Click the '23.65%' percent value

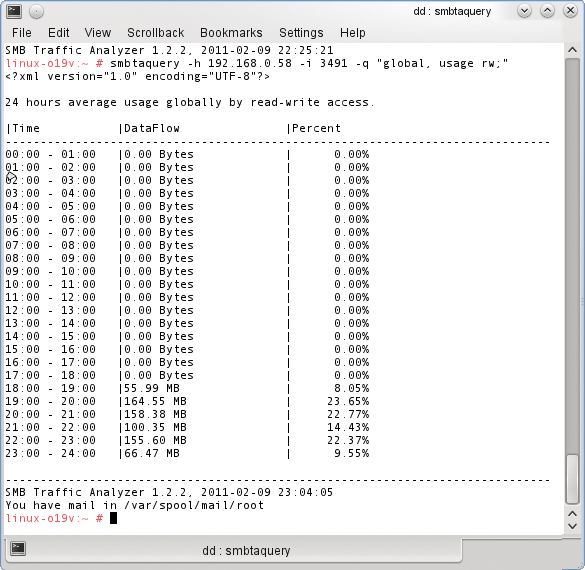coord(348,401)
